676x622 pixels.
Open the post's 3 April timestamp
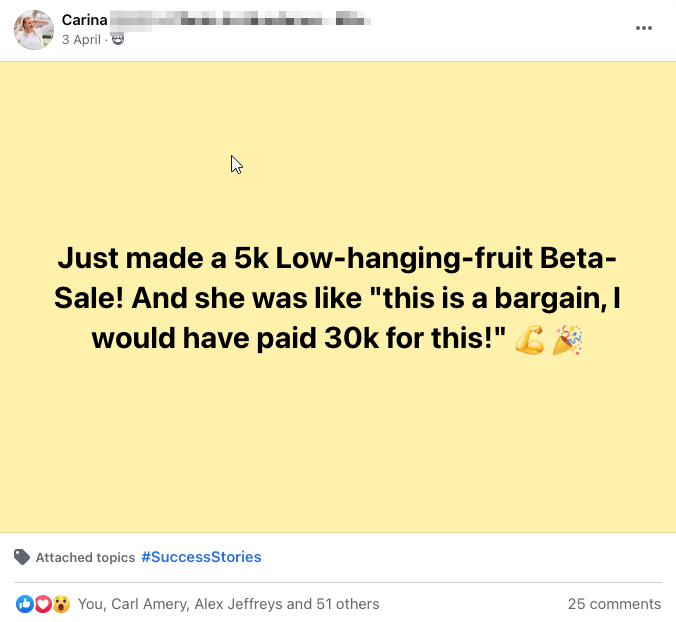(81, 39)
